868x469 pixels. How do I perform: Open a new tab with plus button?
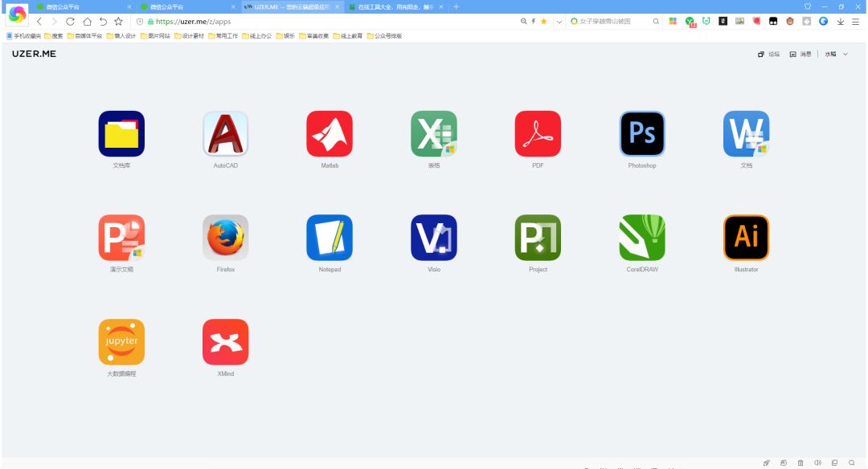[x=457, y=6]
